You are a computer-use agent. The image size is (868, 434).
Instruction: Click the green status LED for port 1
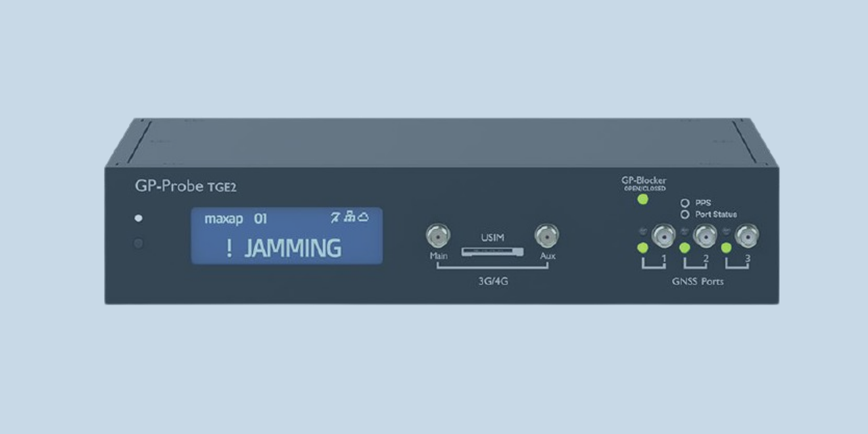pos(642,248)
